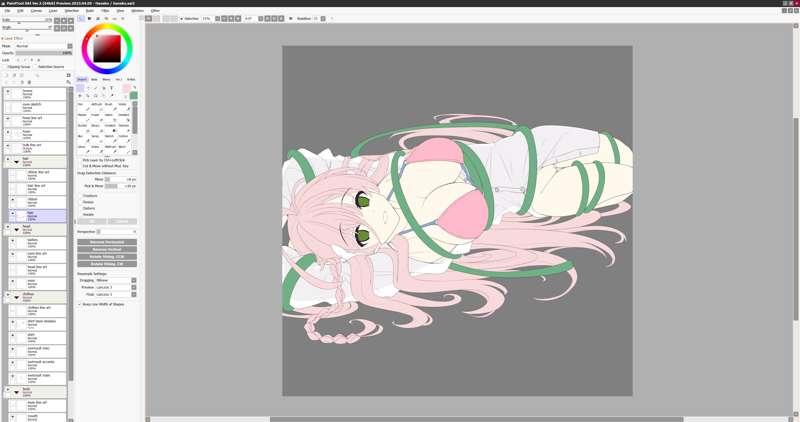Open the Canvas menu
This screenshot has width=800, height=422.
(x=36, y=11)
